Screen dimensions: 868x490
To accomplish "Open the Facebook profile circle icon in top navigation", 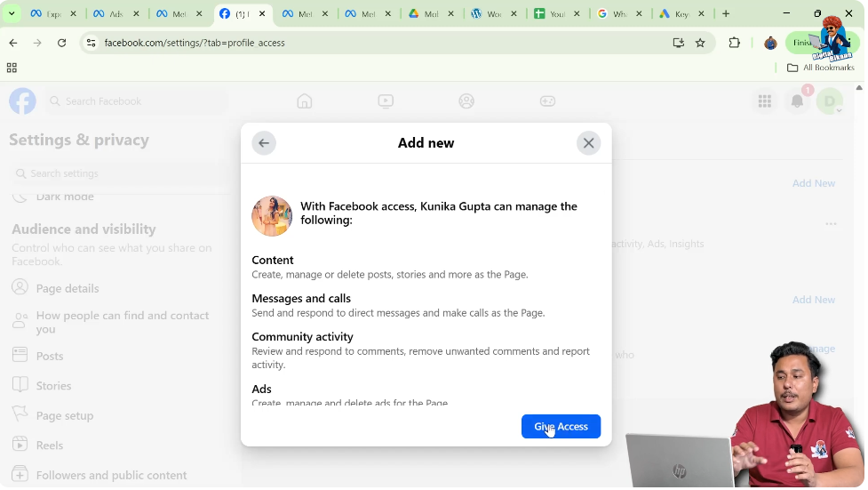I will [468, 101].
